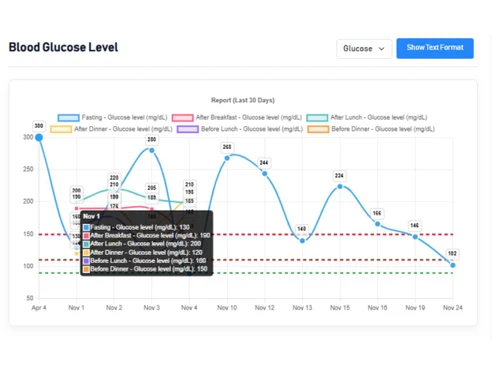Toggle After Lunch legend swatch
The height and width of the screenshot is (375, 500).
(x=317, y=118)
